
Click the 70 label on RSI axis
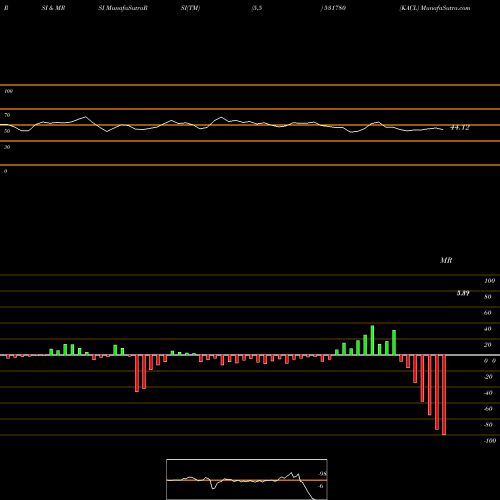[7, 115]
